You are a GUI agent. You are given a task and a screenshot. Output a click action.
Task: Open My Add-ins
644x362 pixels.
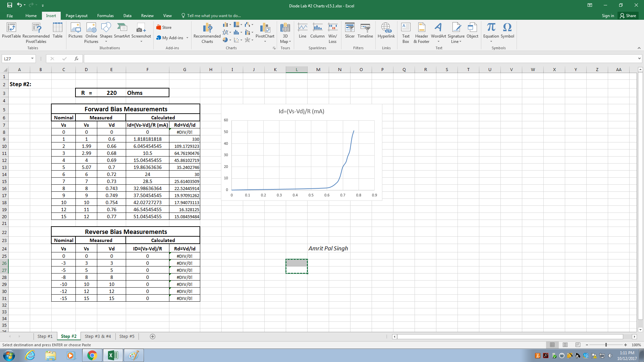click(x=172, y=38)
